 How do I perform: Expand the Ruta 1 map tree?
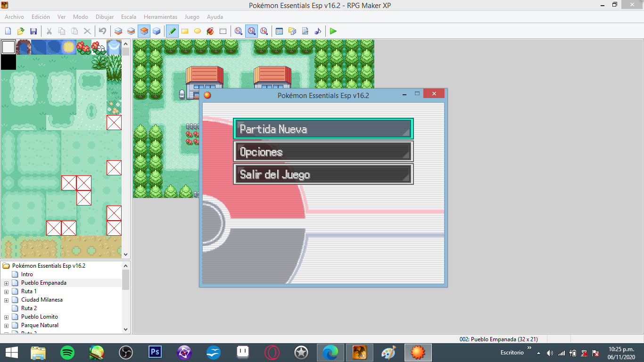click(x=7, y=292)
